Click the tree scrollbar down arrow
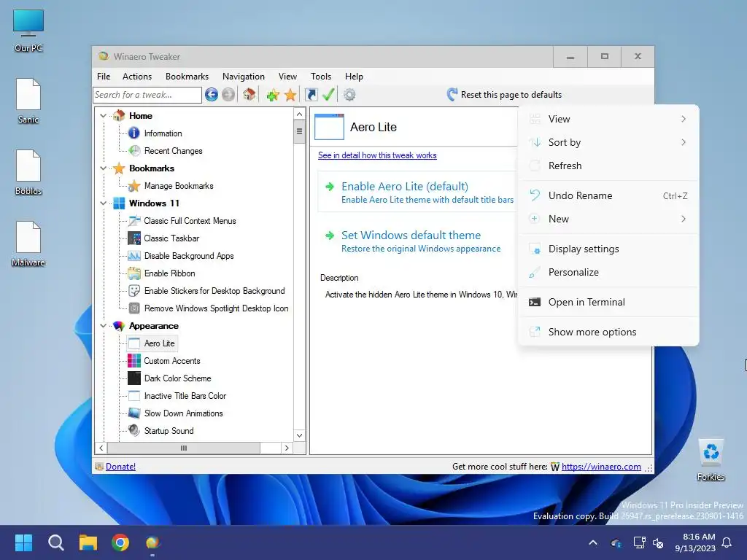 coord(299,435)
